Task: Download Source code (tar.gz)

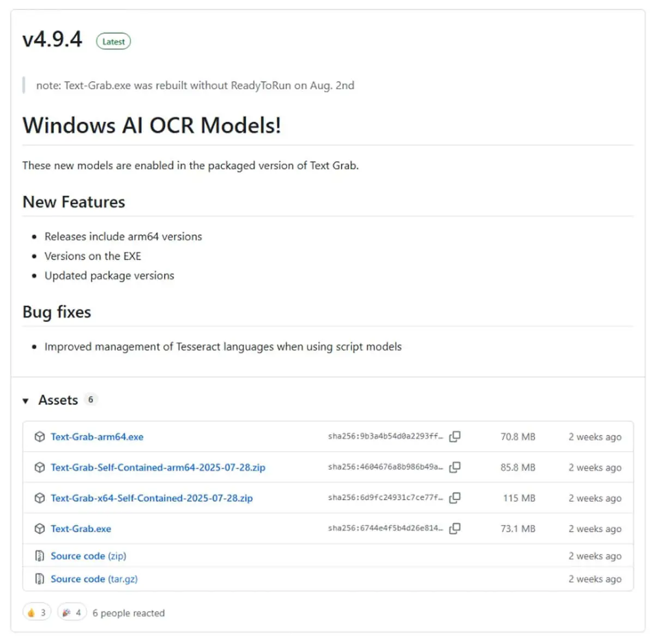Action: [94, 579]
